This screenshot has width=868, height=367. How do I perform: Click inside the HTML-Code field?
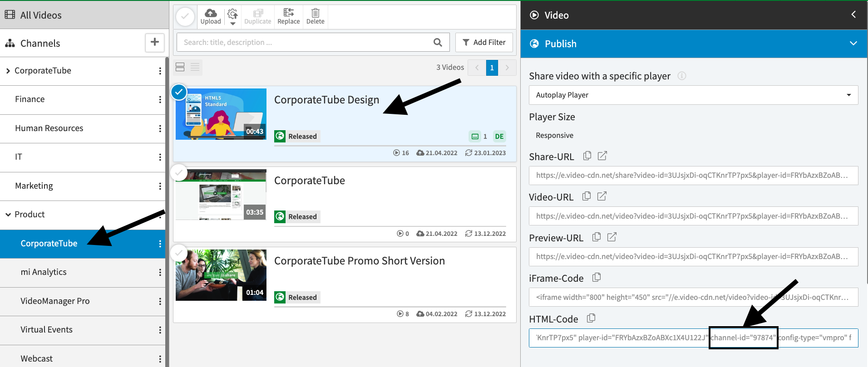coord(693,338)
